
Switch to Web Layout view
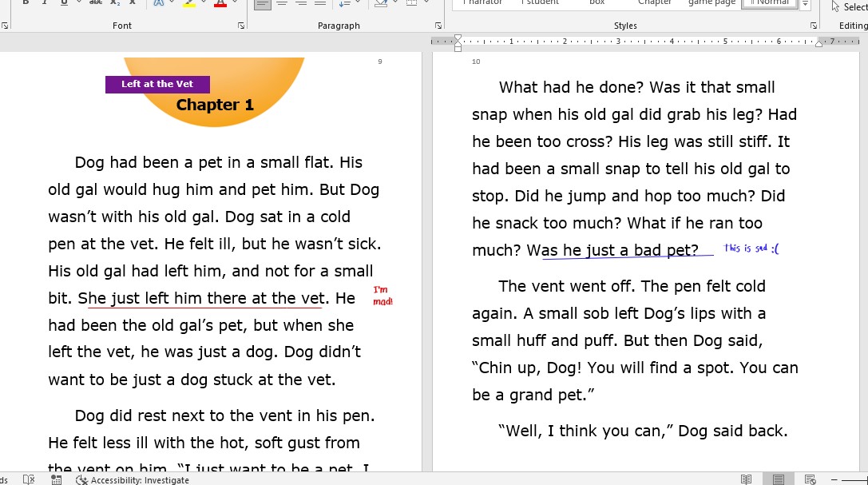(x=811, y=479)
